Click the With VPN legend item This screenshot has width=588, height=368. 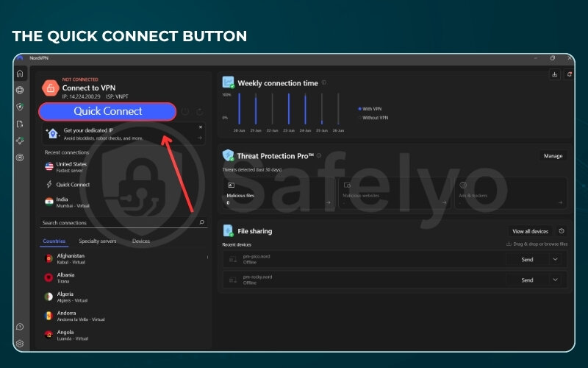tap(370, 109)
